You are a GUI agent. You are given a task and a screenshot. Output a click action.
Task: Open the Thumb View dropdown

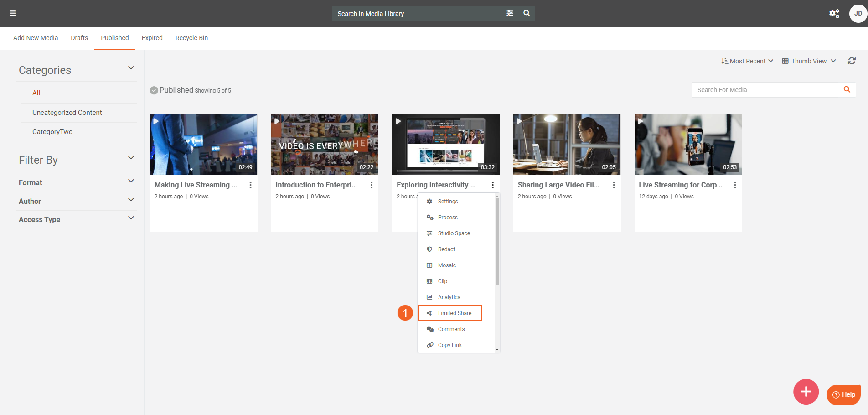coord(809,61)
